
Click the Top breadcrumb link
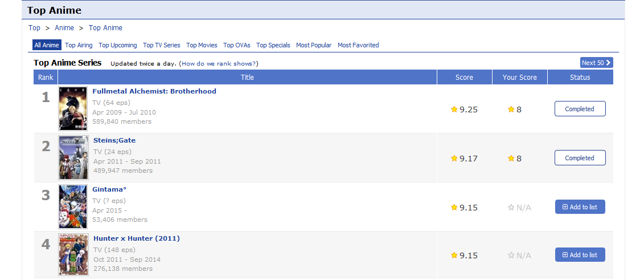pos(34,27)
